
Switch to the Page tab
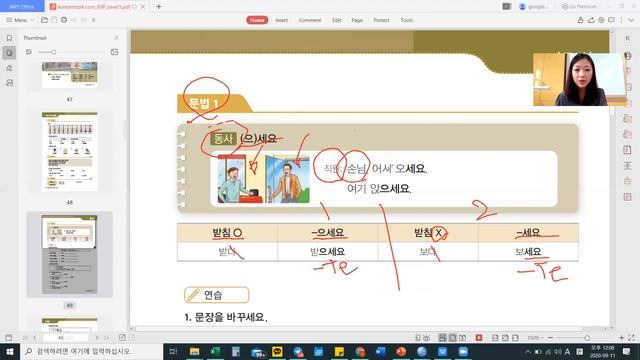(357, 20)
